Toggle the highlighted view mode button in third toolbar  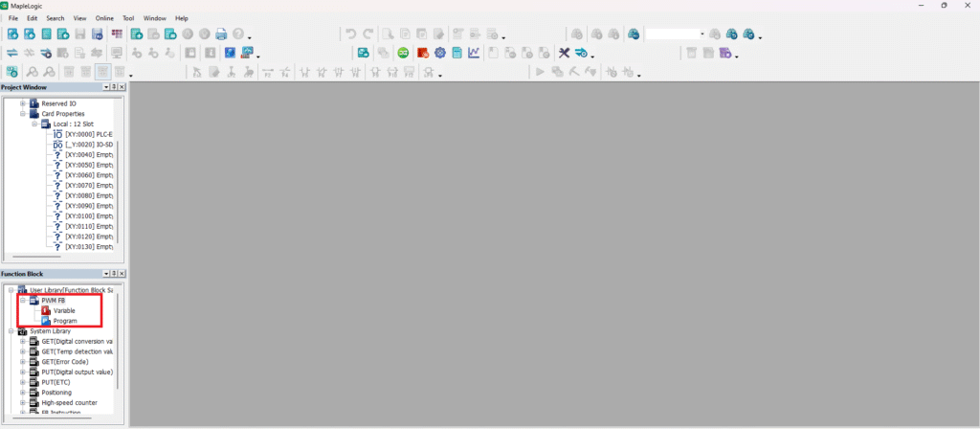pyautogui.click(x=102, y=72)
